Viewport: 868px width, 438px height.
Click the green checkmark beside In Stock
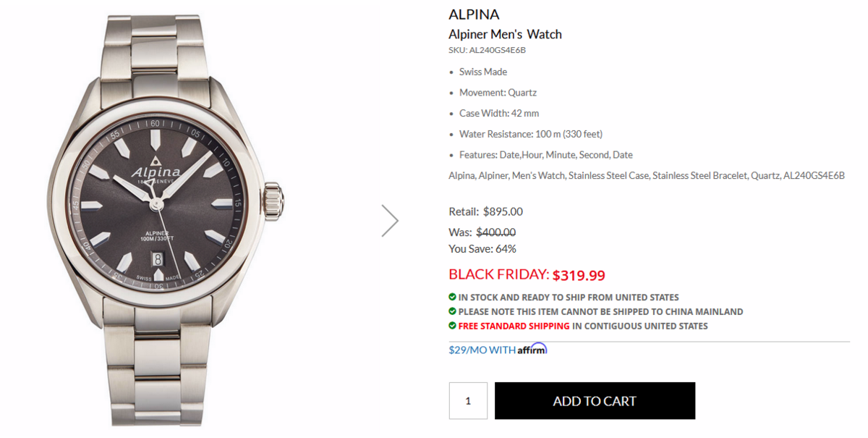[452, 297]
